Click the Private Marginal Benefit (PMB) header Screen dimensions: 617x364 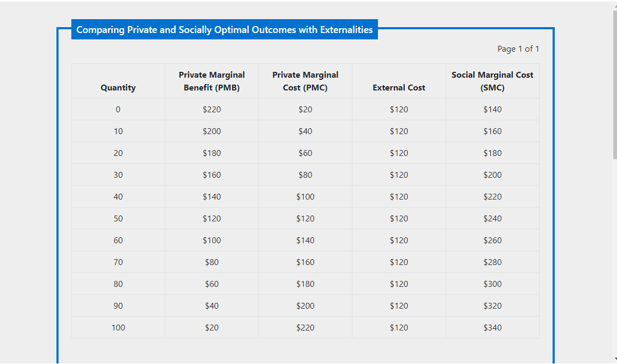click(x=211, y=81)
